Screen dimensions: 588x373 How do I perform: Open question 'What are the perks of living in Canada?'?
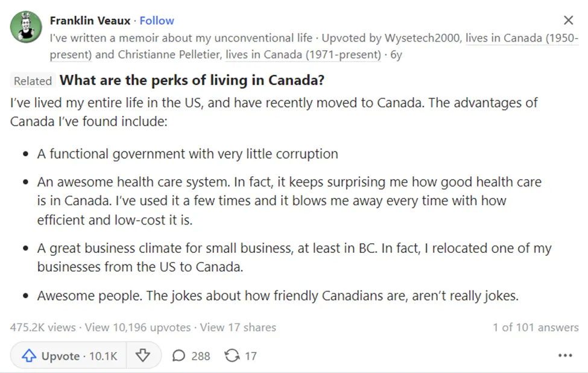click(192, 80)
